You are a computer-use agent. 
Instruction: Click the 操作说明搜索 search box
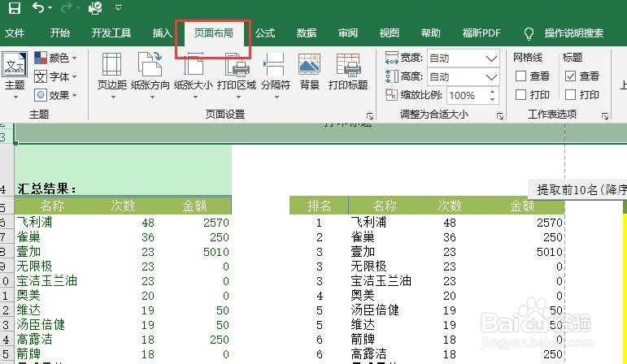click(574, 32)
